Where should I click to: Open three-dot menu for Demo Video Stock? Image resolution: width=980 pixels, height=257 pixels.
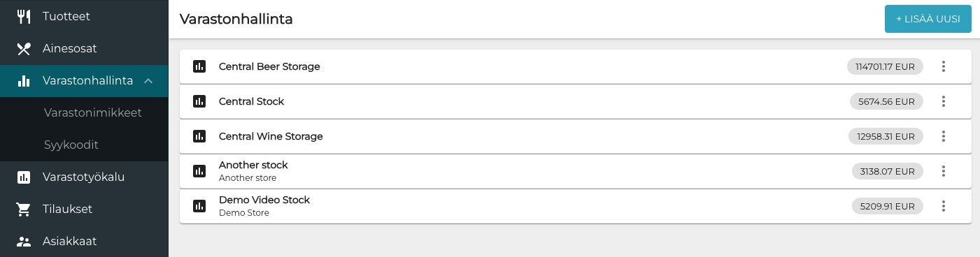click(944, 206)
